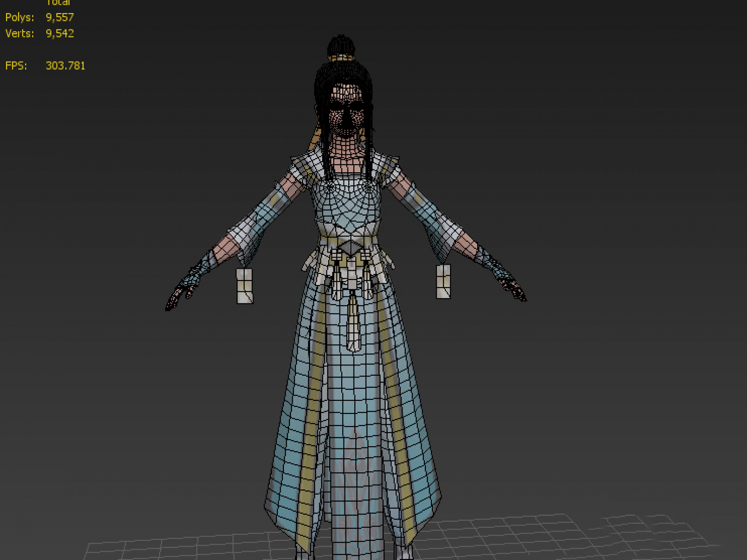Click the Verts: label
The image size is (747, 560).
tap(20, 34)
